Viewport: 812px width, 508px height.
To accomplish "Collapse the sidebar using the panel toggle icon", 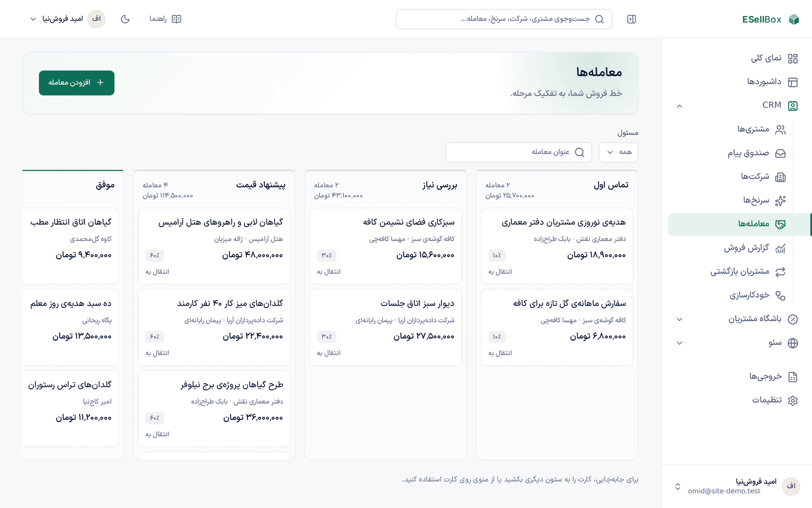I will [631, 19].
